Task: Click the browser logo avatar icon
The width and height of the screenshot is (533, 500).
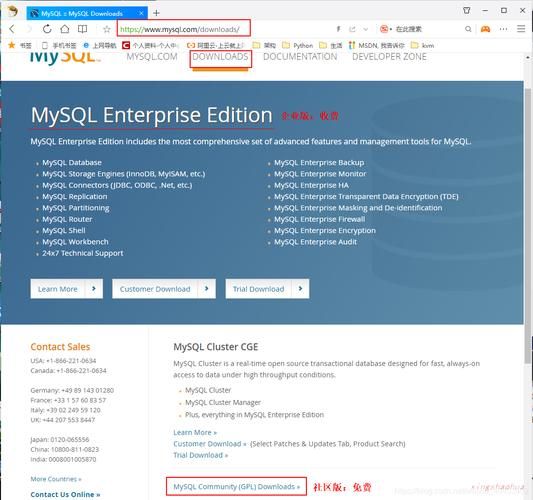Action: tap(13, 11)
